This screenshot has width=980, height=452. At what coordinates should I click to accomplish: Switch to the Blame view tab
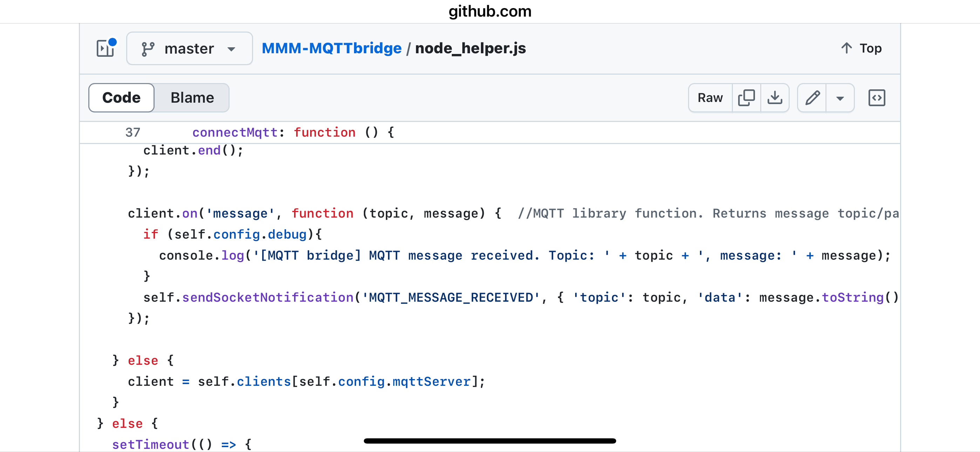click(x=192, y=98)
